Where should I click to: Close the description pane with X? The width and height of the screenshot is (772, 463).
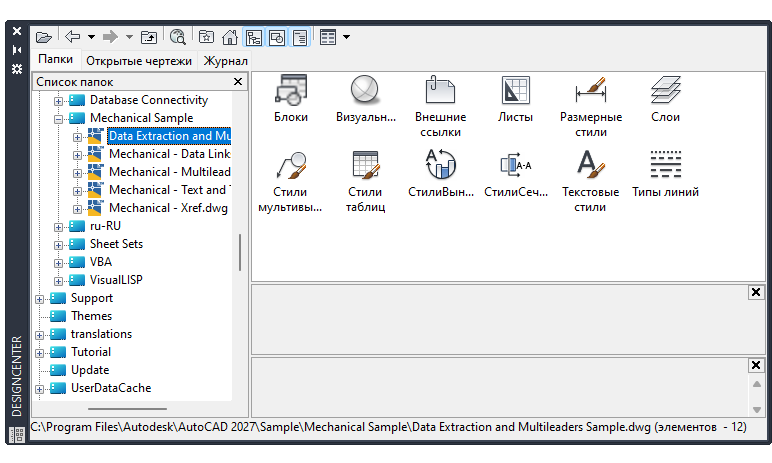[x=756, y=365]
